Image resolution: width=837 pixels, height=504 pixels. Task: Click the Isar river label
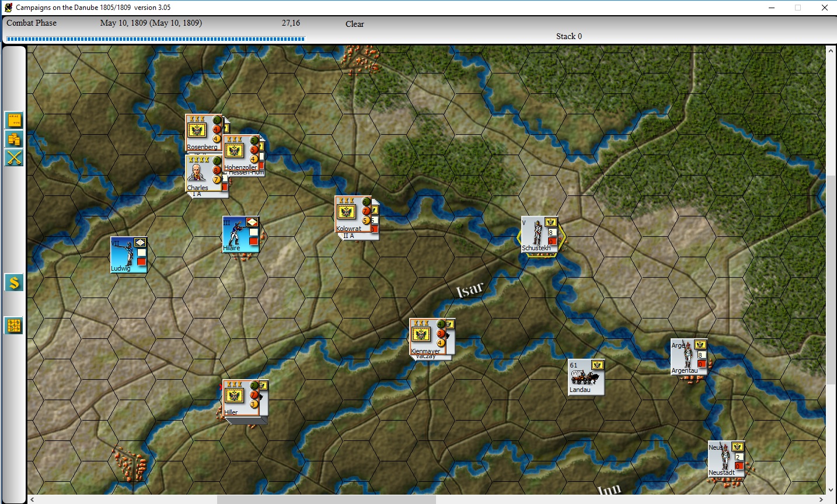470,289
